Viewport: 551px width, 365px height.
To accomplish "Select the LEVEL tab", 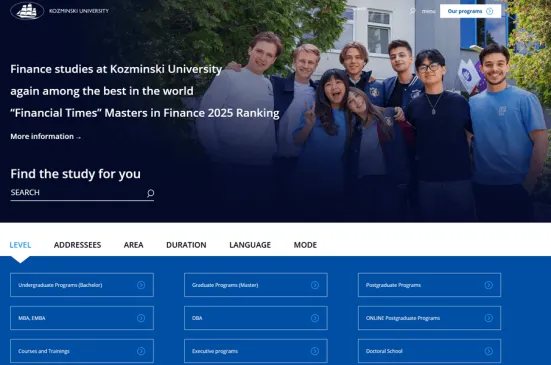I will [x=20, y=245].
